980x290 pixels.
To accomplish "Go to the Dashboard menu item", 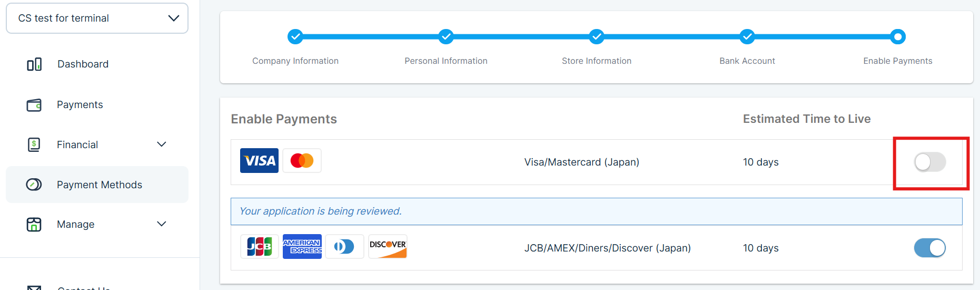I will pyautogui.click(x=83, y=64).
